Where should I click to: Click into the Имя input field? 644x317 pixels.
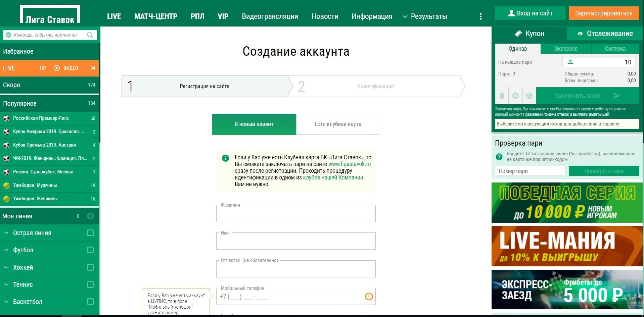[296, 241]
